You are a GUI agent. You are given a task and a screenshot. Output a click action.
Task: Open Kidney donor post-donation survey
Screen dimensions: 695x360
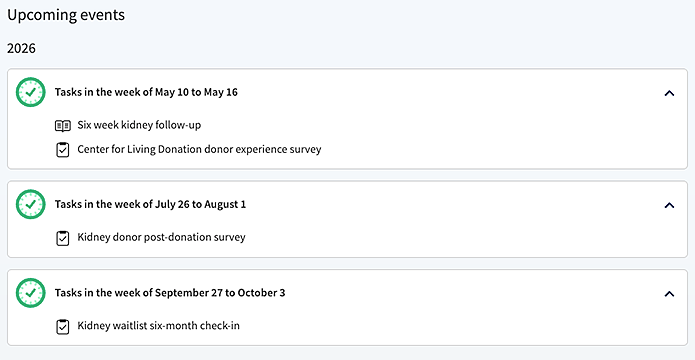click(x=161, y=238)
